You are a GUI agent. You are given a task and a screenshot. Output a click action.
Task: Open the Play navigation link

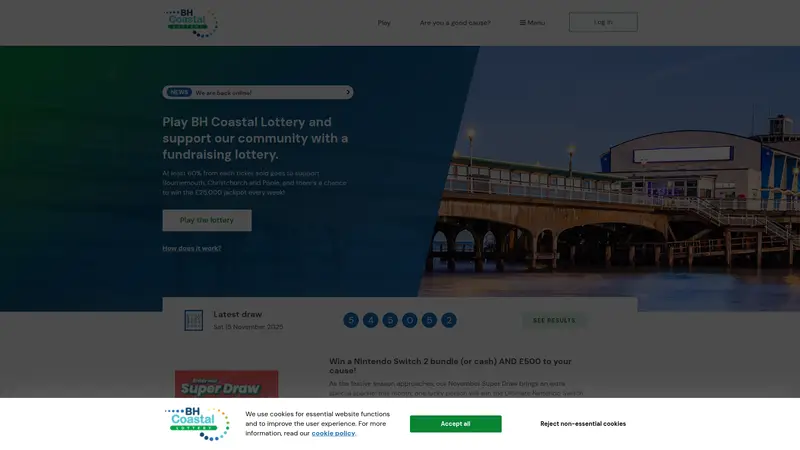384,22
